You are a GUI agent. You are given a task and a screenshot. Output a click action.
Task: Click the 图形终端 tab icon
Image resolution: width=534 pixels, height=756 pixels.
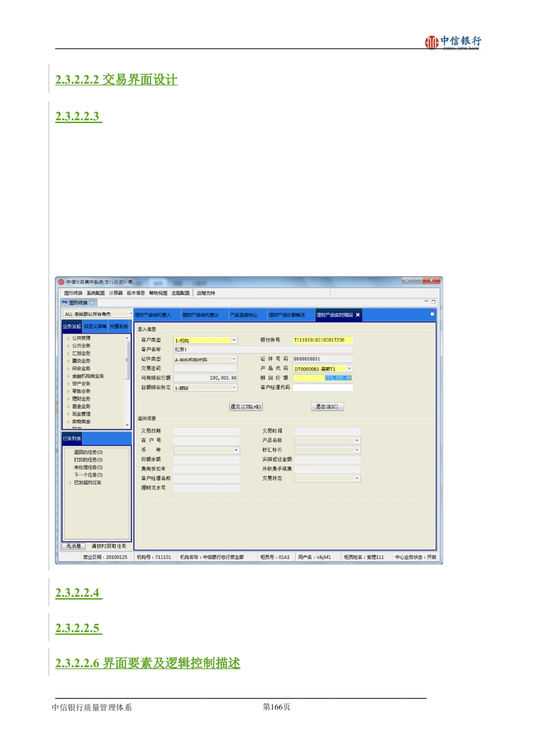65,303
